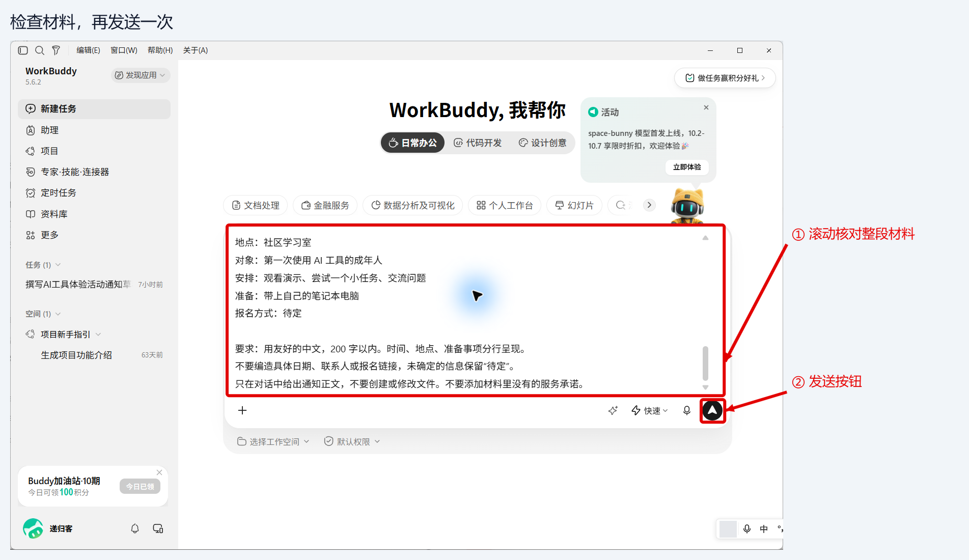Viewport: 969px width, 560px height.
Task: Open task 撰写AI工具体验活动通知
Action: (x=94, y=285)
